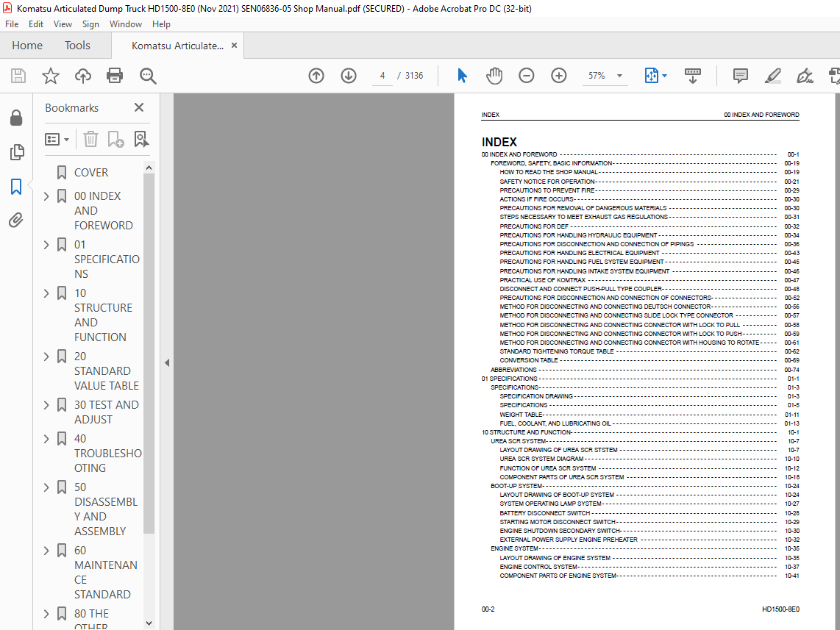Viewport: 840px width, 630px height.
Task: Add a new bookmark
Action: [x=115, y=140]
